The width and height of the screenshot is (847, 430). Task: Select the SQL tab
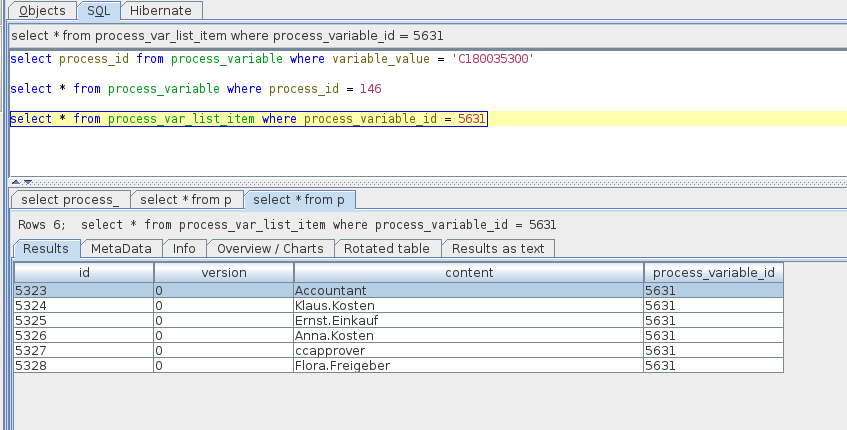[98, 10]
